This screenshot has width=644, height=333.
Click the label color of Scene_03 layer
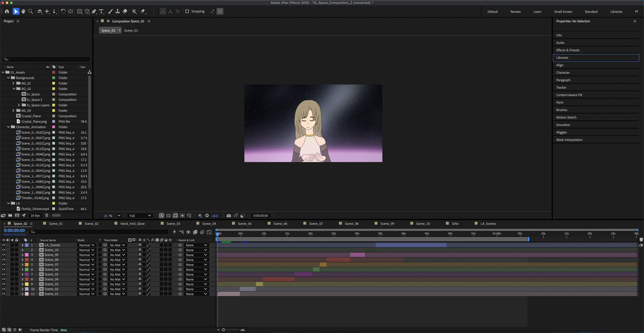[x=27, y=284]
